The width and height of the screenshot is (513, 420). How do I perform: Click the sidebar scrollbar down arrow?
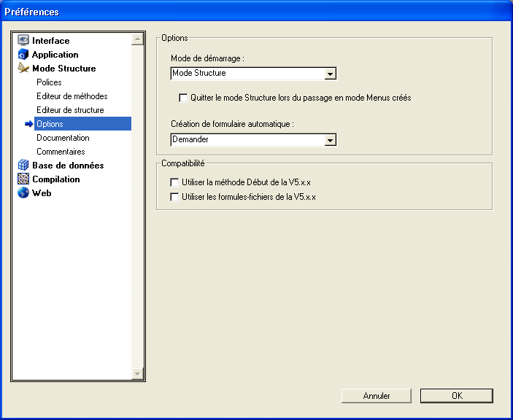point(137,373)
